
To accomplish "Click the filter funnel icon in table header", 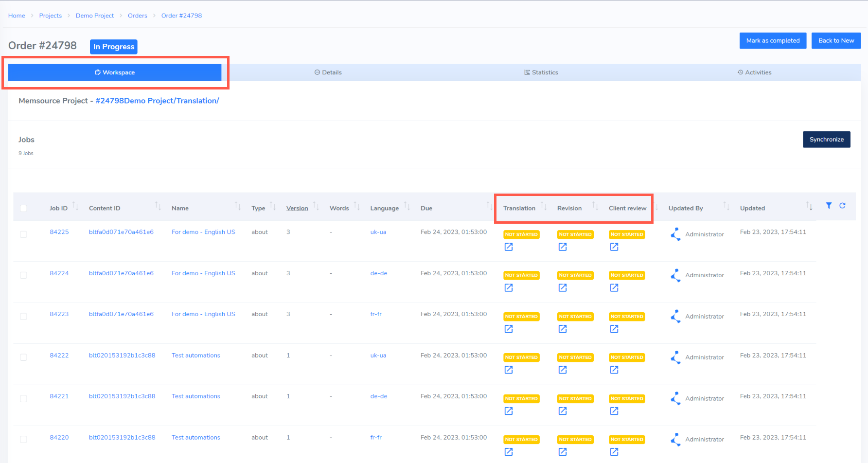I will (829, 206).
